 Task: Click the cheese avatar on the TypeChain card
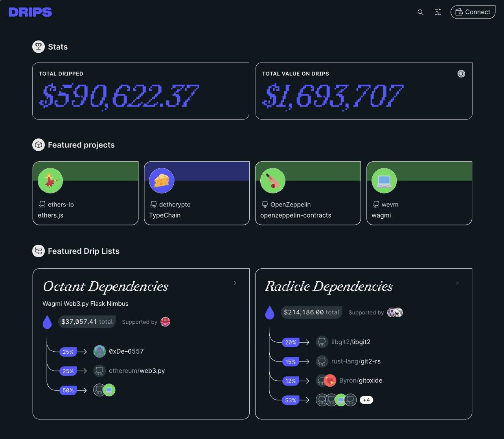(161, 181)
